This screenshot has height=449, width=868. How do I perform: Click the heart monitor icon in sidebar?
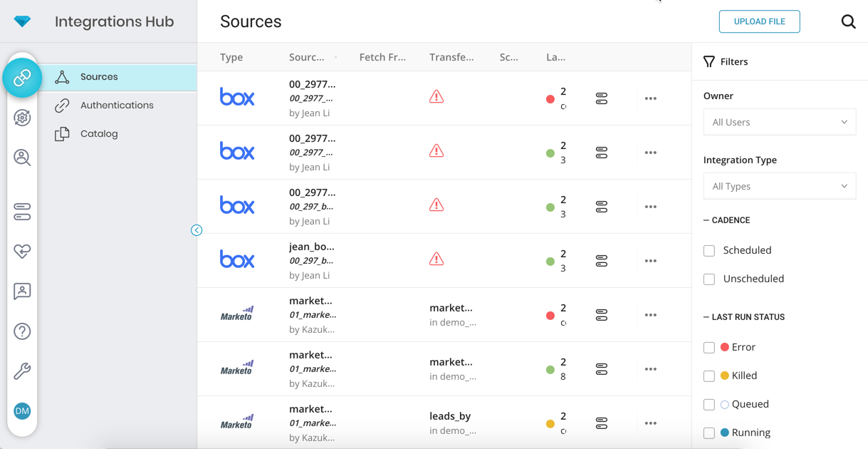[x=22, y=251]
